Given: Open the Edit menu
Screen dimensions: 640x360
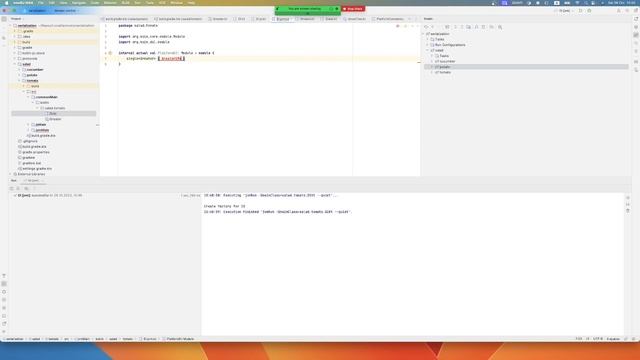Looking at the screenshot, I should [52, 3].
